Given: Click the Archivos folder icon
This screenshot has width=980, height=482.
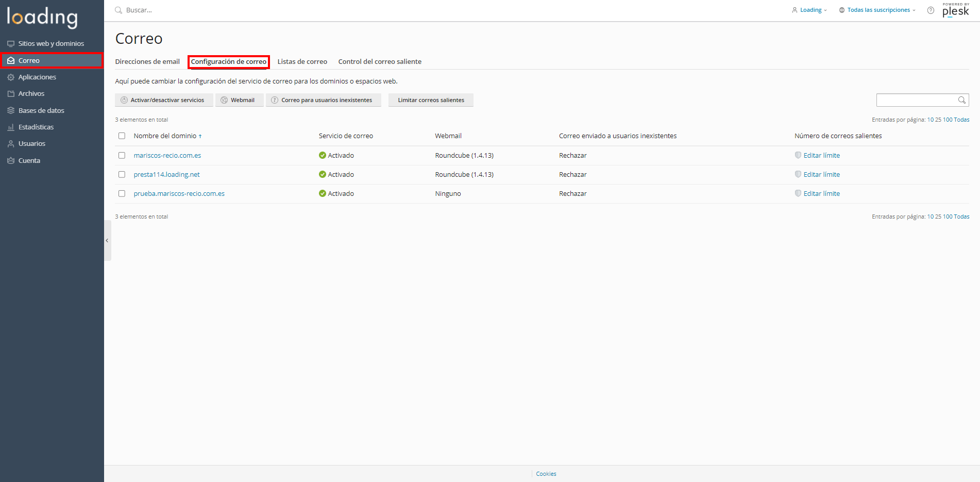Looking at the screenshot, I should (10, 94).
